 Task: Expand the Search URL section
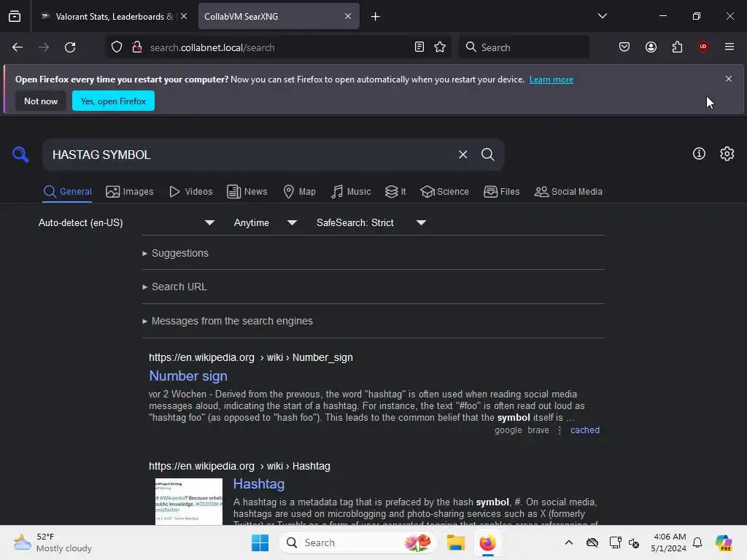174,287
